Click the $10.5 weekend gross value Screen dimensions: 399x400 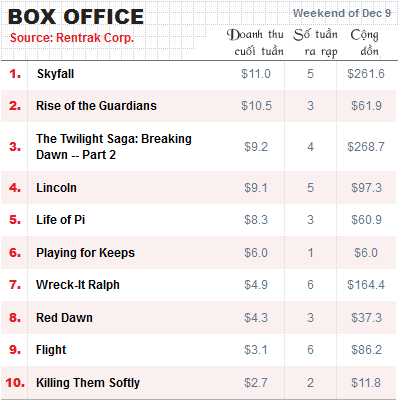coord(256,106)
